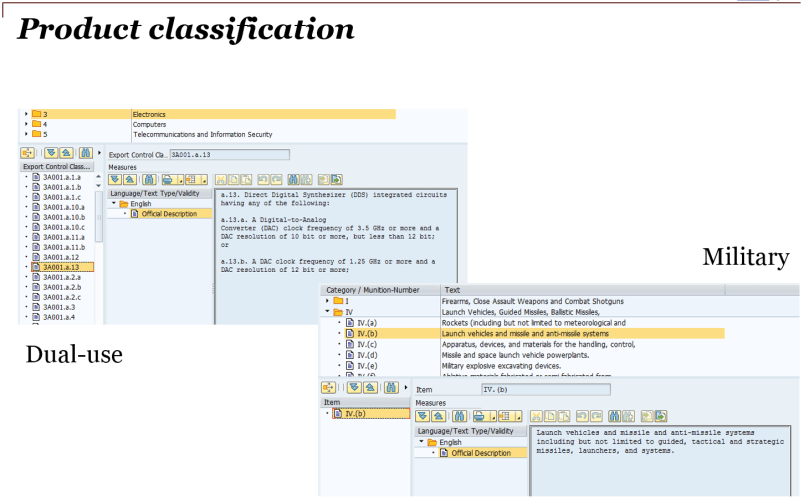Image resolution: width=809 pixels, height=503 pixels.
Task: Click description text area about Direct Digital Synthesizer
Action: pyautogui.click(x=336, y=256)
